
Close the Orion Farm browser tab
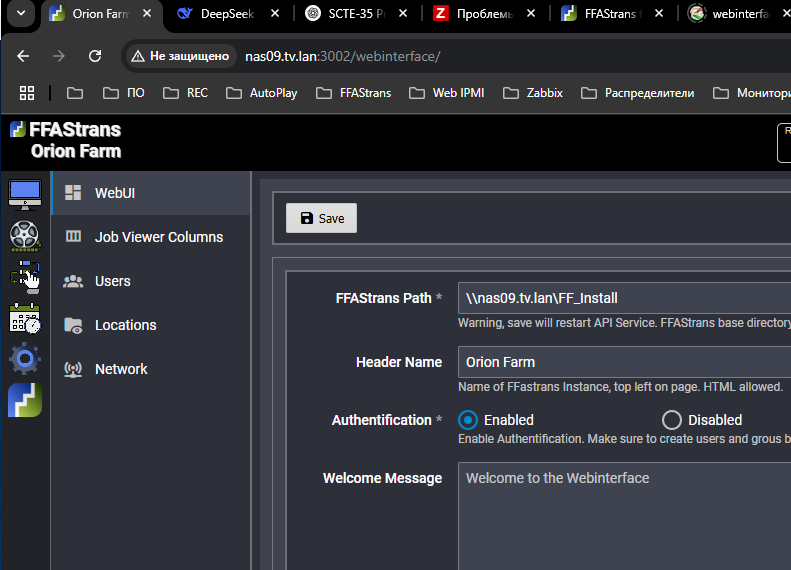[x=147, y=14]
